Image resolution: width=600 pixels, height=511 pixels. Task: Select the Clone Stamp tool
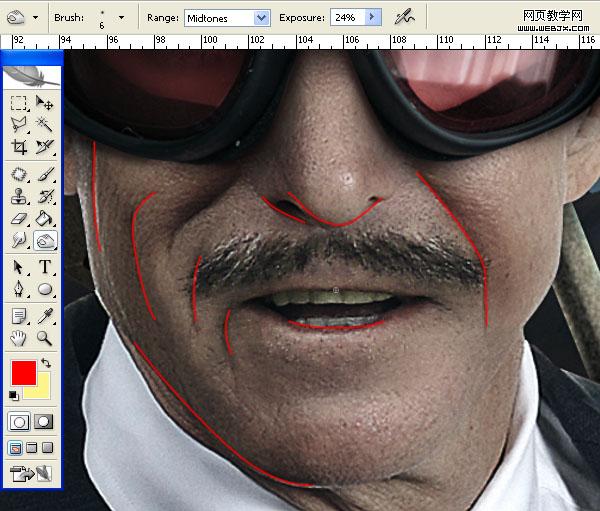[x=19, y=196]
